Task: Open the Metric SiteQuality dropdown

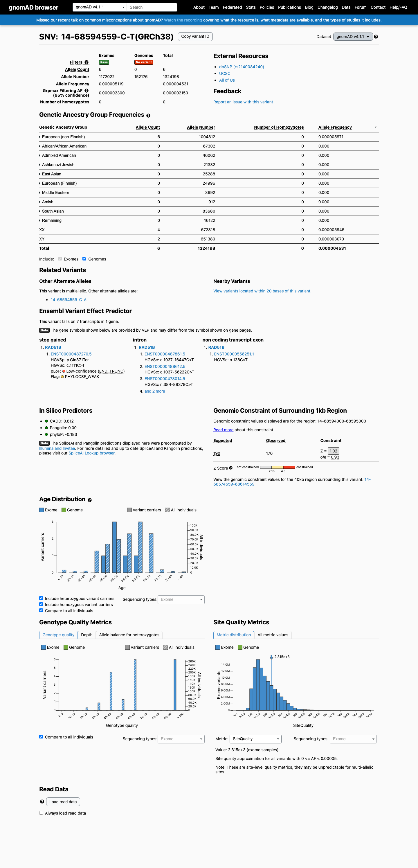Action: coord(255,739)
